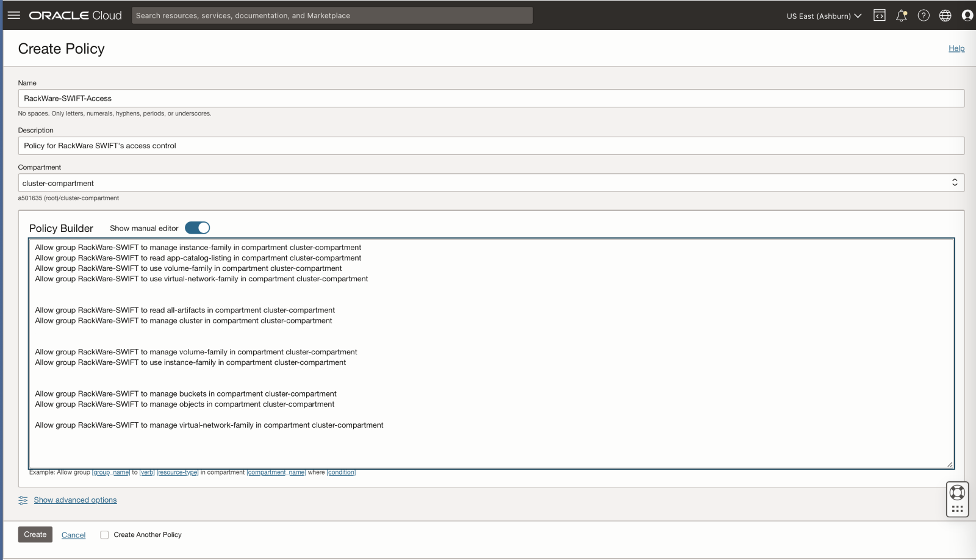Click the 'use instance-family' policy line
This screenshot has height=560, width=976.
click(190, 362)
